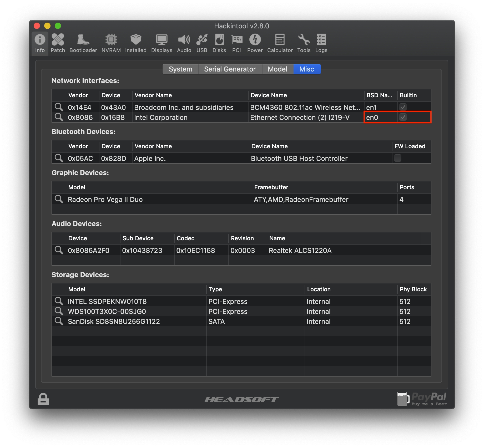Open the Power section
Screen dimensions: 484x448
255,43
